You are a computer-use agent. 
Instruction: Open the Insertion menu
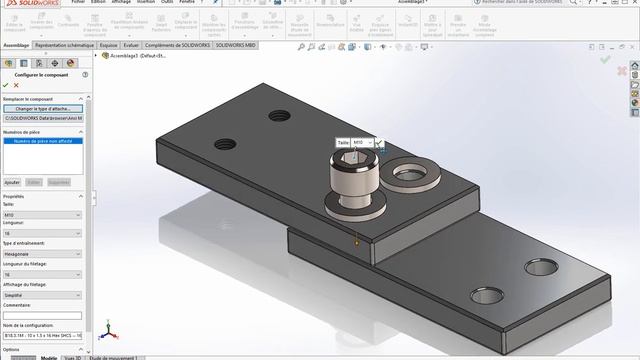[146, 2]
